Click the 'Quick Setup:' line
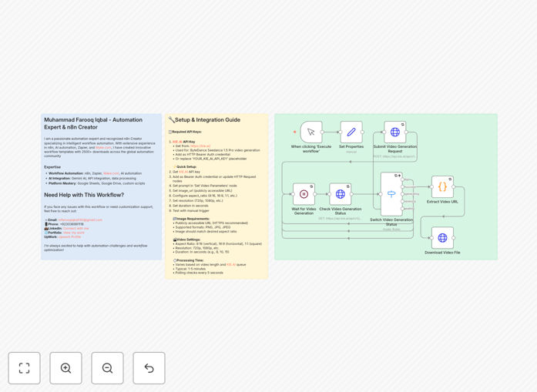Image resolution: width=537 pixels, height=392 pixels. [185, 166]
